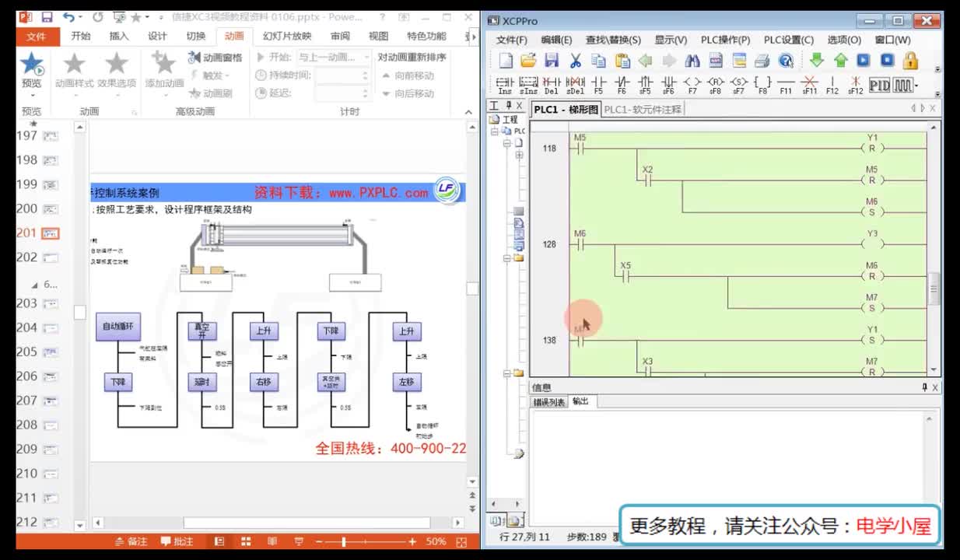The height and width of the screenshot is (560, 960).
Task: Paste with clipboard icon in XCPPro
Action: pyautogui.click(x=623, y=61)
